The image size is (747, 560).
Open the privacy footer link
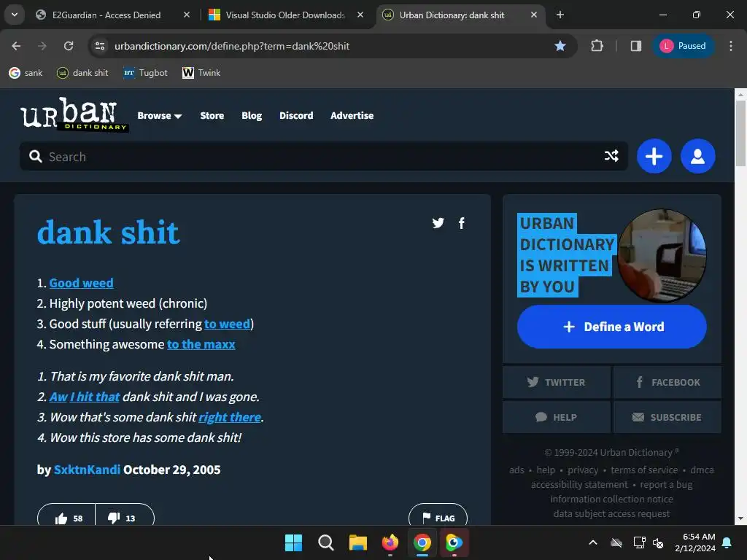(x=583, y=470)
